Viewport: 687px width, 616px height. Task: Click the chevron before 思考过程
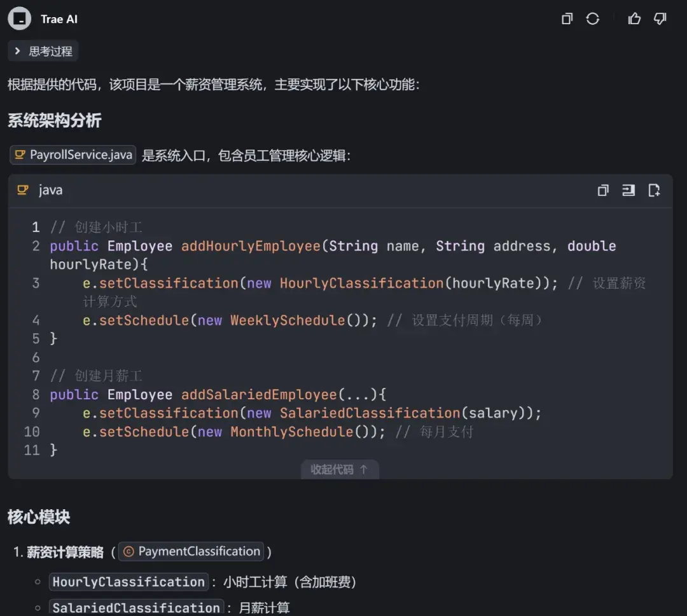point(17,51)
